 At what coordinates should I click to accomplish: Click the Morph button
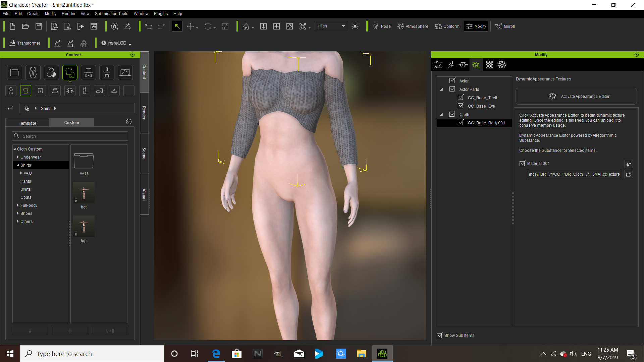click(x=505, y=26)
